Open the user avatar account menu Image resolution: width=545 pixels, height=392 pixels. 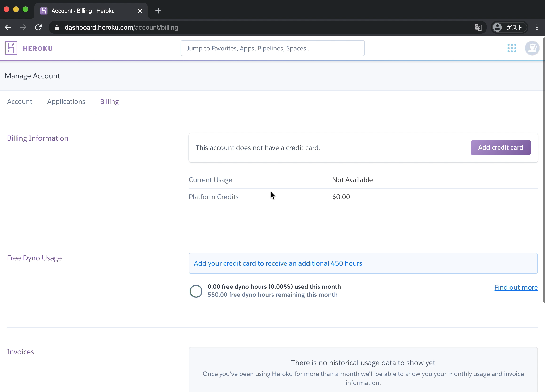point(532,48)
